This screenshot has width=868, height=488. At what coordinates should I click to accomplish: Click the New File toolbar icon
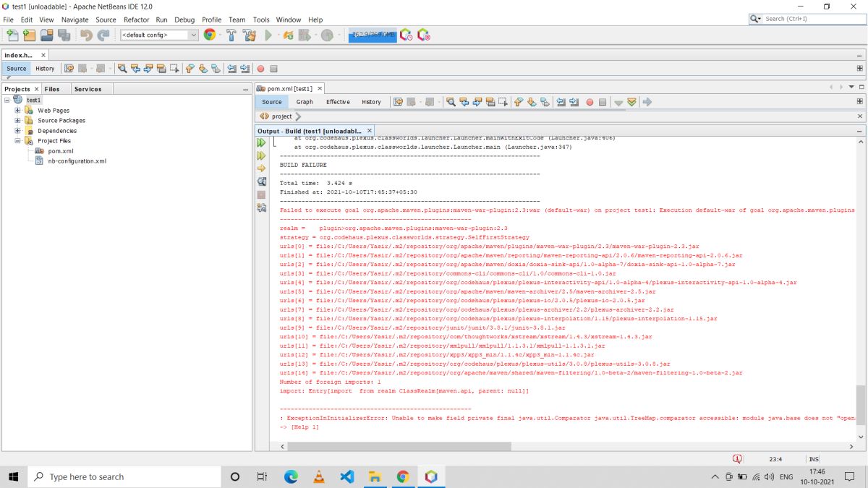[12, 35]
